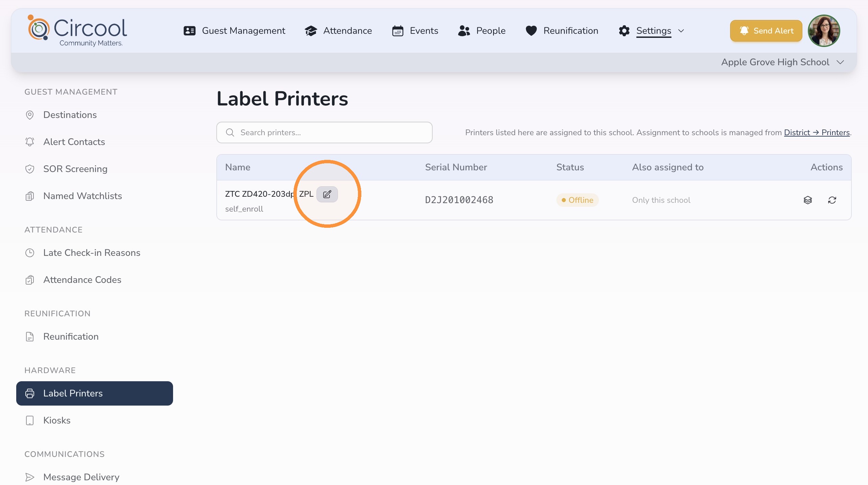
Task: Click the Settings gear icon
Action: coord(624,31)
